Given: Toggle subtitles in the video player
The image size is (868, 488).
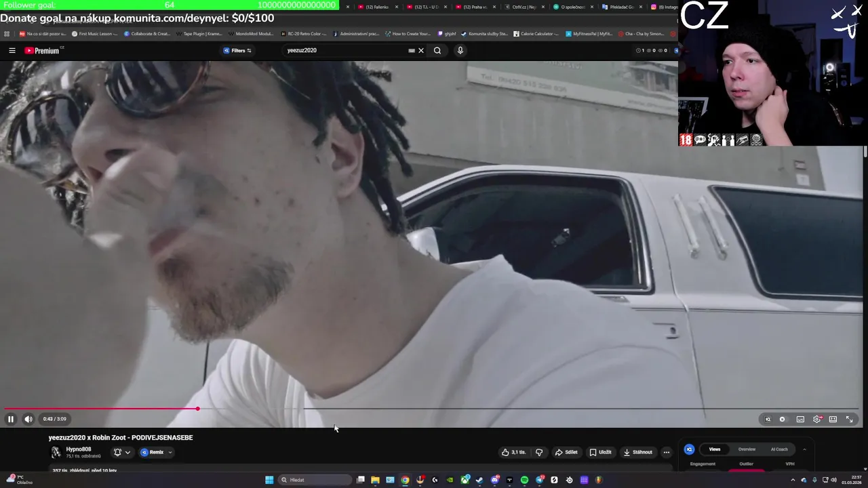Looking at the screenshot, I should pos(800,419).
